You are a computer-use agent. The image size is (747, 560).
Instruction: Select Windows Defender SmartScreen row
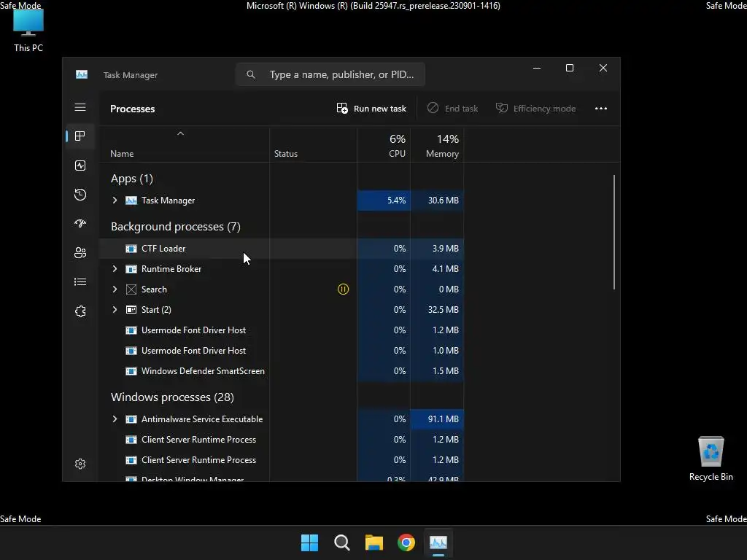[281, 371]
